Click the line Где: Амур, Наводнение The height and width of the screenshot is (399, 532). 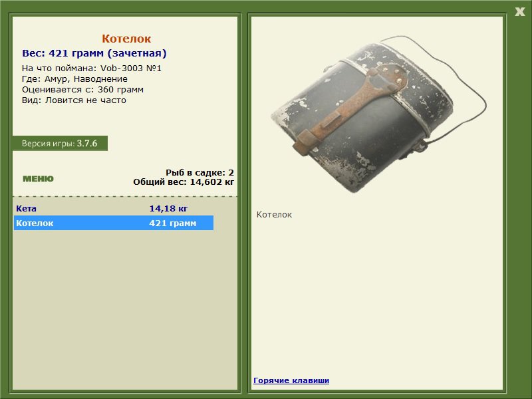coord(74,79)
